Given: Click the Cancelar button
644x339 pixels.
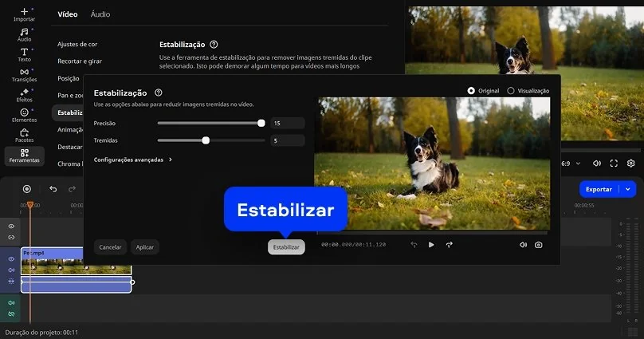Looking at the screenshot, I should (110, 247).
